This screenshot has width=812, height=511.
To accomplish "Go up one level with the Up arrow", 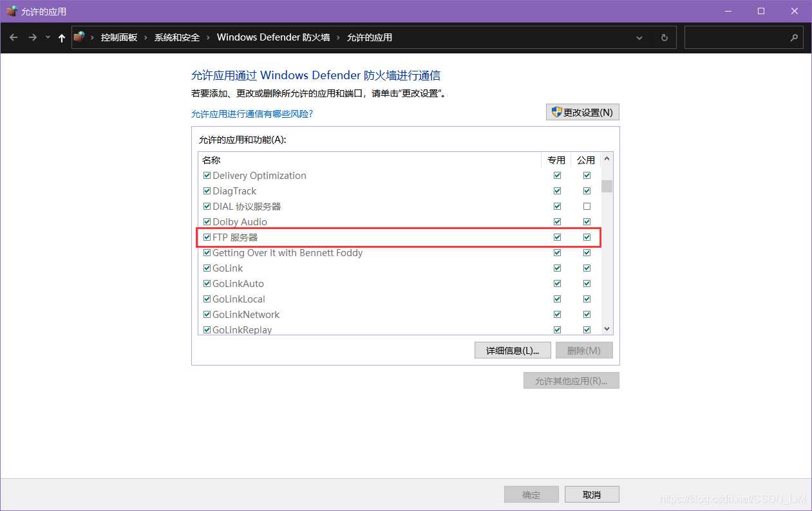I will [x=62, y=38].
